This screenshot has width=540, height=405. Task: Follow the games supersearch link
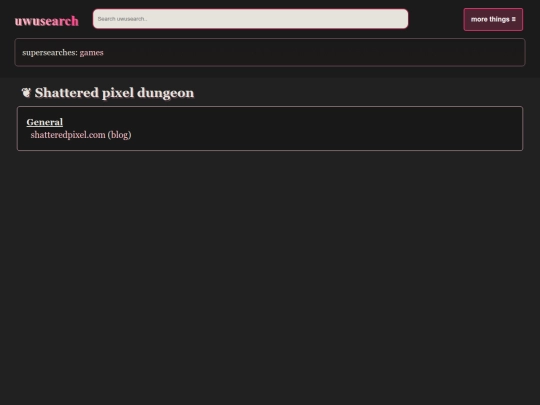(x=91, y=53)
